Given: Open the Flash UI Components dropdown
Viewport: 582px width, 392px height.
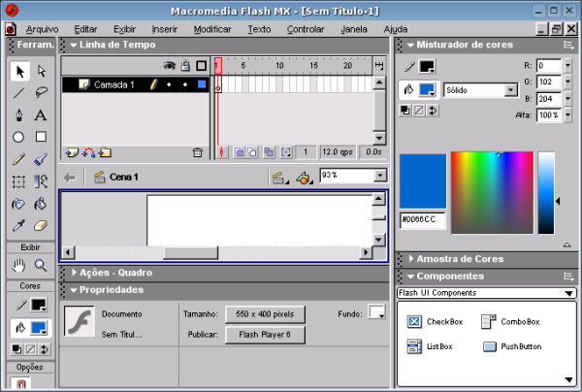Looking at the screenshot, I should [487, 293].
